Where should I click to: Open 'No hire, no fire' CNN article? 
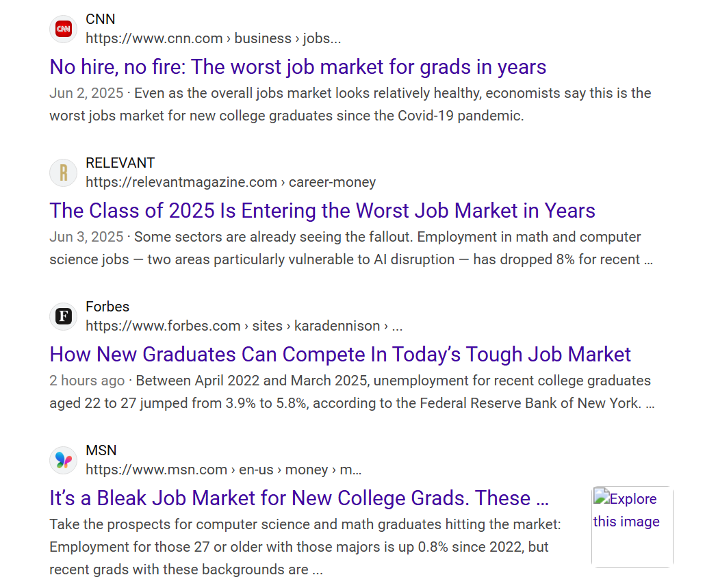click(x=298, y=67)
